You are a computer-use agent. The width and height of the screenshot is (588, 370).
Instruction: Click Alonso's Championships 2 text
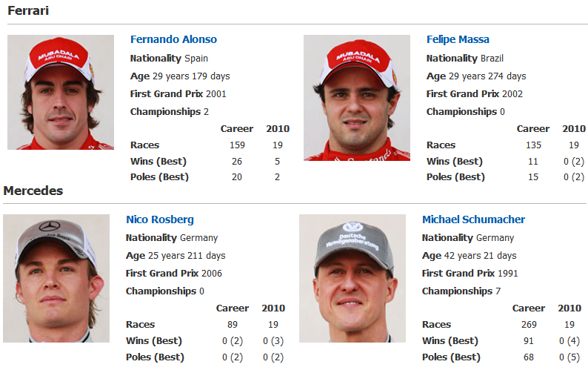[x=170, y=111]
